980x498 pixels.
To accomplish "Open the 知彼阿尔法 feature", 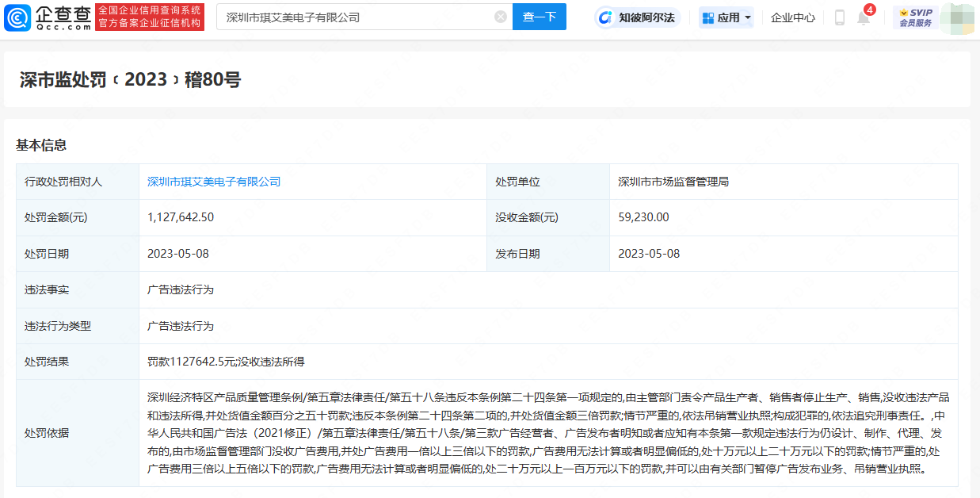I will (x=638, y=17).
